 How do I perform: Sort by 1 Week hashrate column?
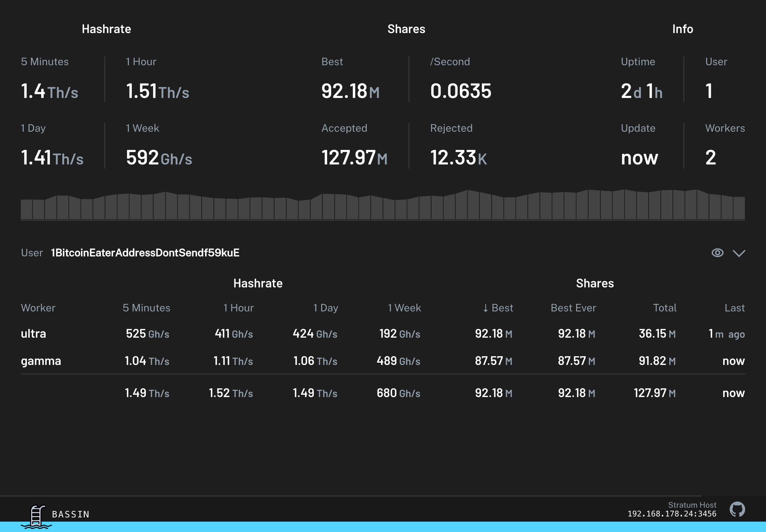coord(404,308)
